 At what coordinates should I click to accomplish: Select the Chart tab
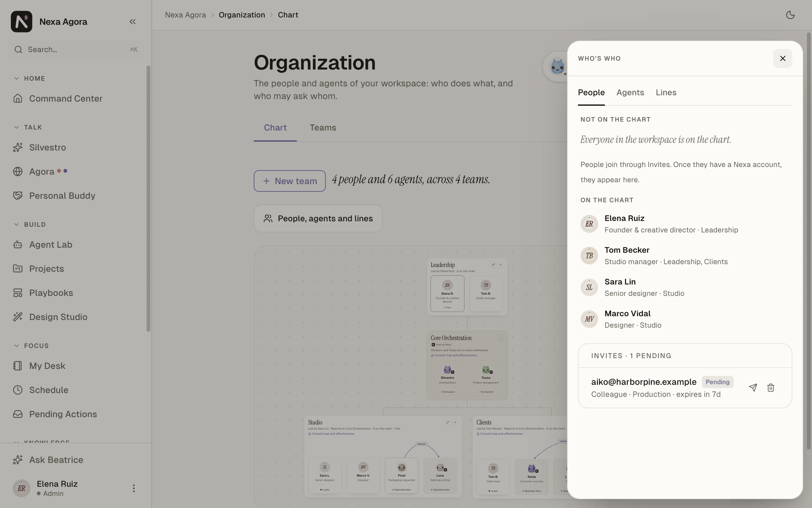[x=275, y=128]
